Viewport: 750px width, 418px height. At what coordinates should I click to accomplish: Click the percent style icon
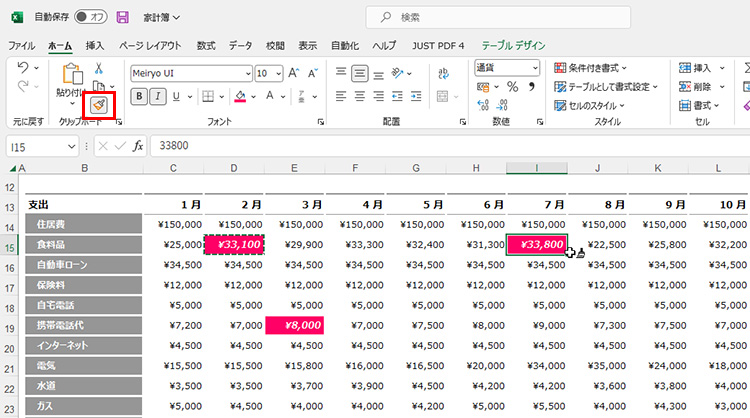tap(512, 88)
